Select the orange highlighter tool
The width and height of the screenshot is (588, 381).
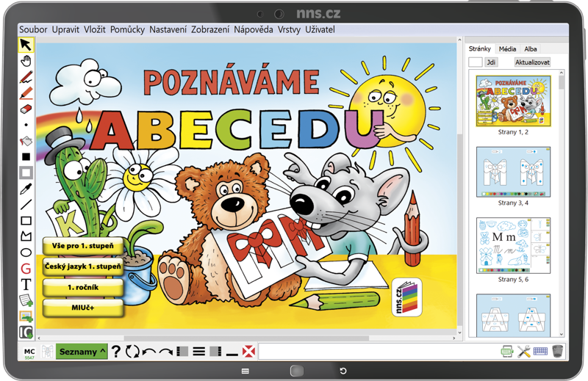coord(26,93)
